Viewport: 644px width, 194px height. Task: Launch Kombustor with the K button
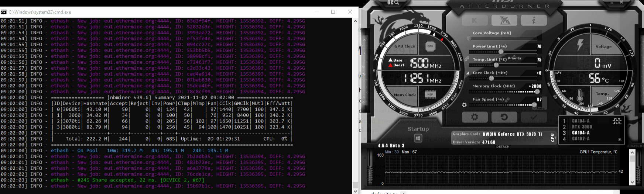coord(475,20)
